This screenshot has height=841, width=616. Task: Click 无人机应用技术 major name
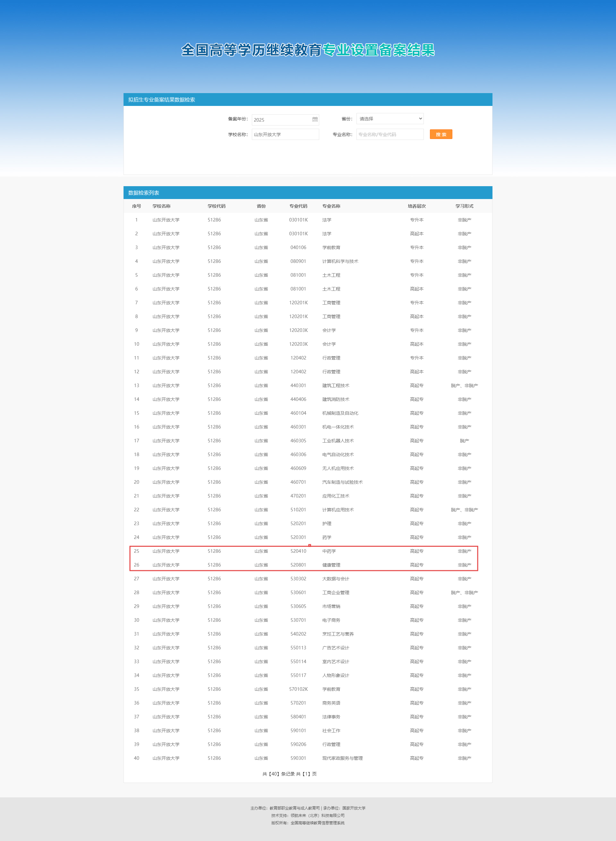point(338,468)
